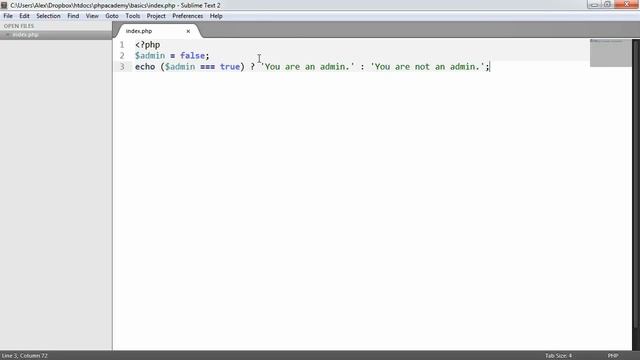The height and width of the screenshot is (360, 640).
Task: Open the Tab Size 4 selector
Action: [558, 356]
